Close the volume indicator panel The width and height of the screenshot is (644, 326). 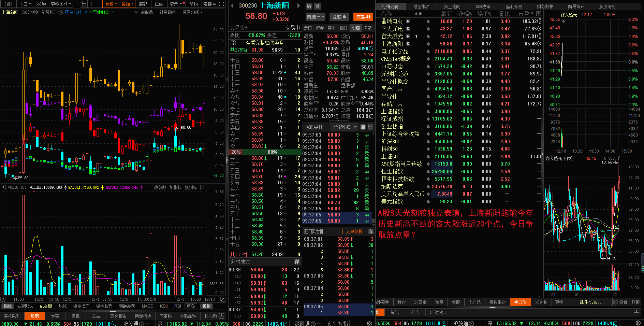(203, 188)
